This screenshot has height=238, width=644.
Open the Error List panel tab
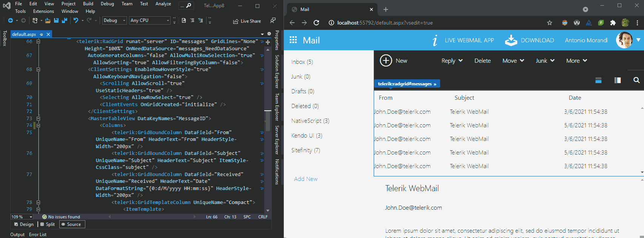[38, 235]
